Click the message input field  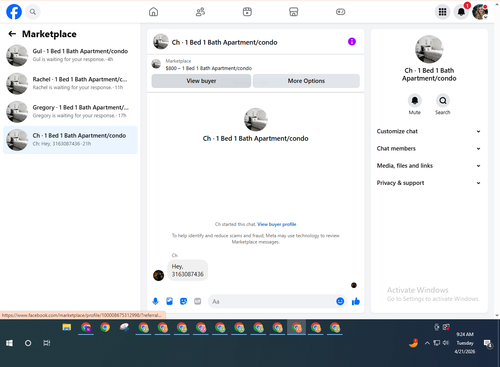[272, 302]
